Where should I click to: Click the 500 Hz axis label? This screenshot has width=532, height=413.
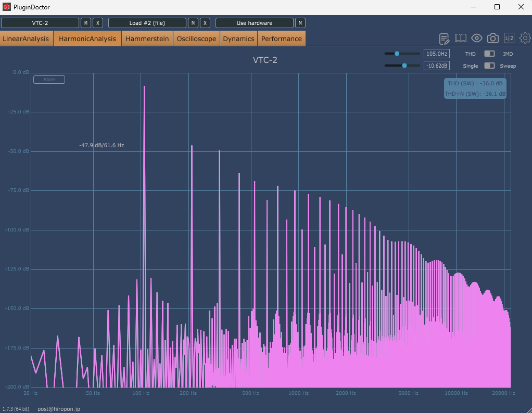(x=251, y=393)
